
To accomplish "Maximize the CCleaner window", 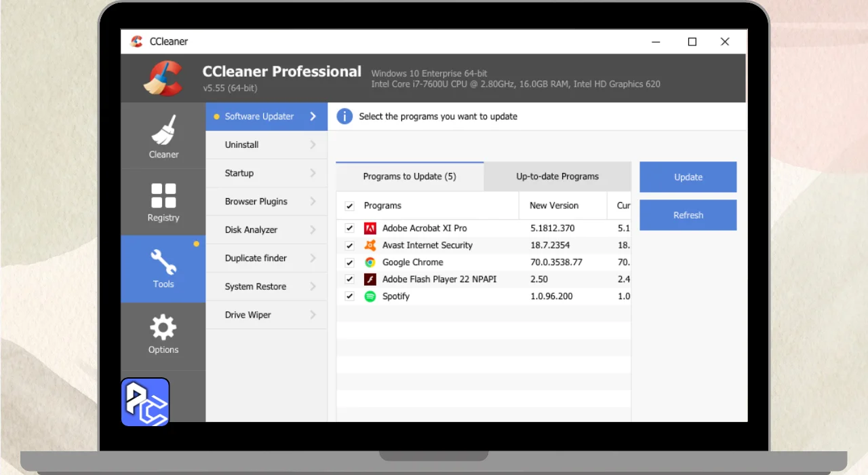I will [x=692, y=41].
